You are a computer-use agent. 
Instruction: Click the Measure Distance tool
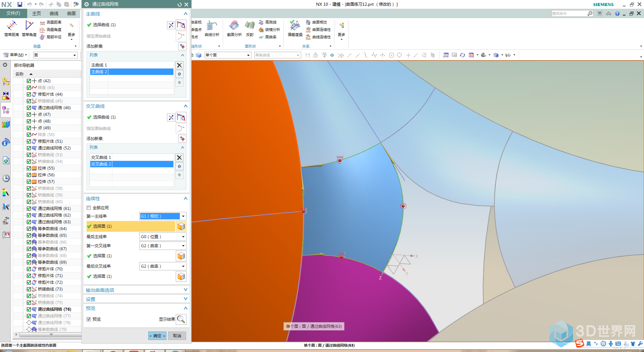coord(51,22)
